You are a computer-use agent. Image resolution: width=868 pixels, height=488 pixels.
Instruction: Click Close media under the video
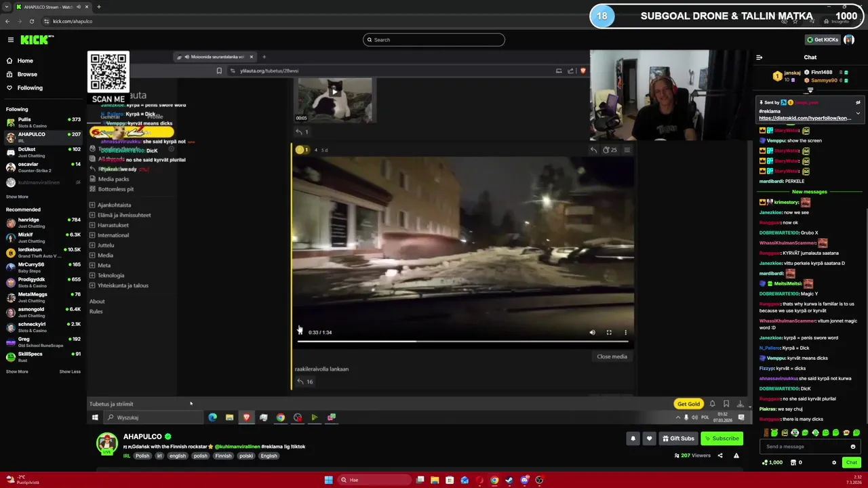pos(612,357)
